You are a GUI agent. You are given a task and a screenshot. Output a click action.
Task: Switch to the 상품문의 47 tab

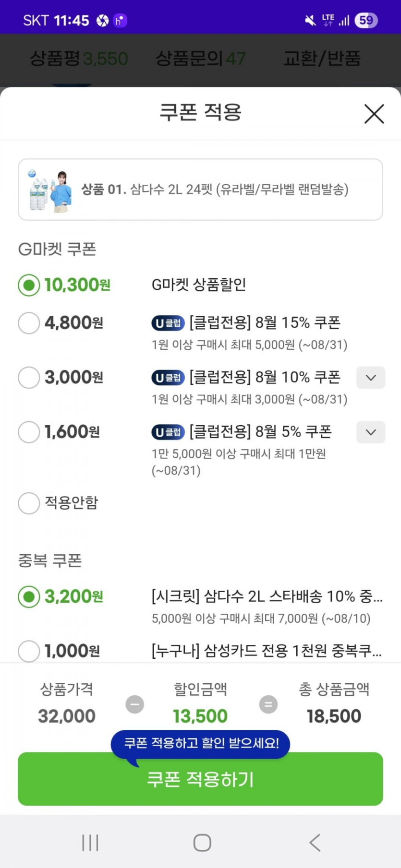(x=200, y=59)
